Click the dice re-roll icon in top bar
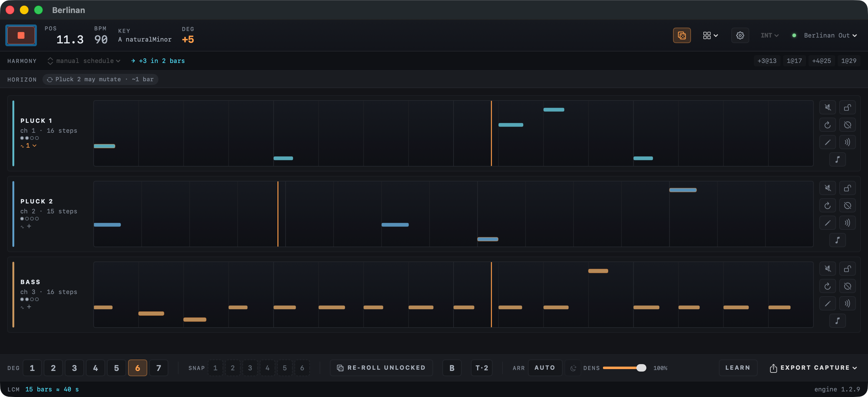 coord(681,35)
